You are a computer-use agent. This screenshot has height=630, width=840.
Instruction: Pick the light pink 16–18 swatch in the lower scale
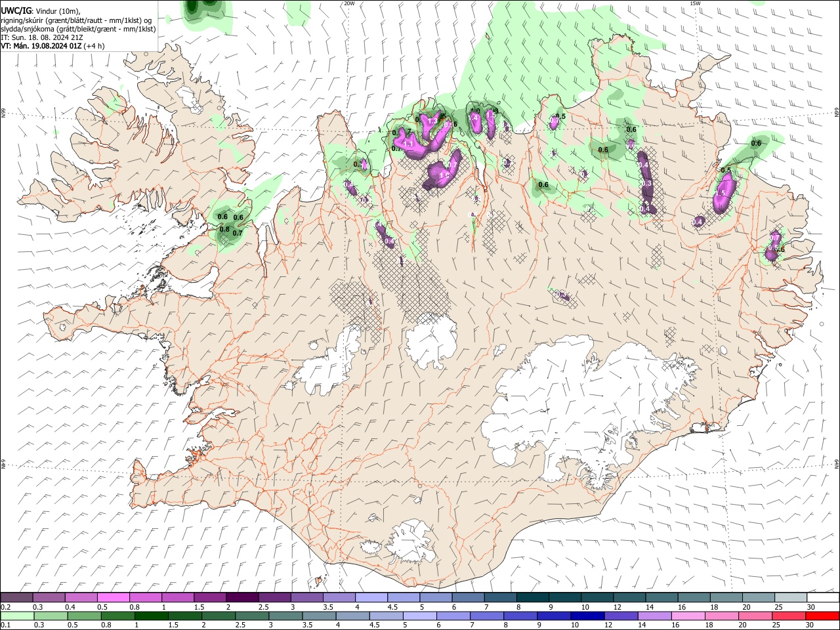[688, 616]
